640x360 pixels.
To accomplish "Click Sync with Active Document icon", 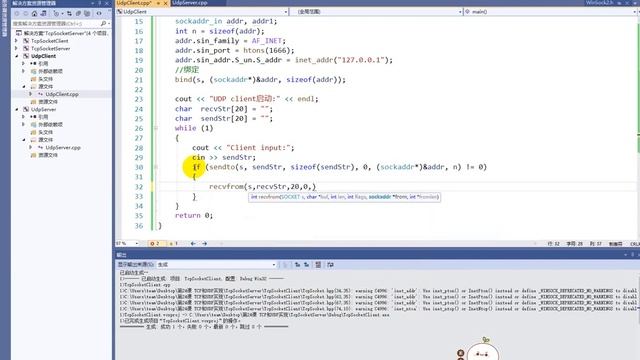I will tap(69, 13).
